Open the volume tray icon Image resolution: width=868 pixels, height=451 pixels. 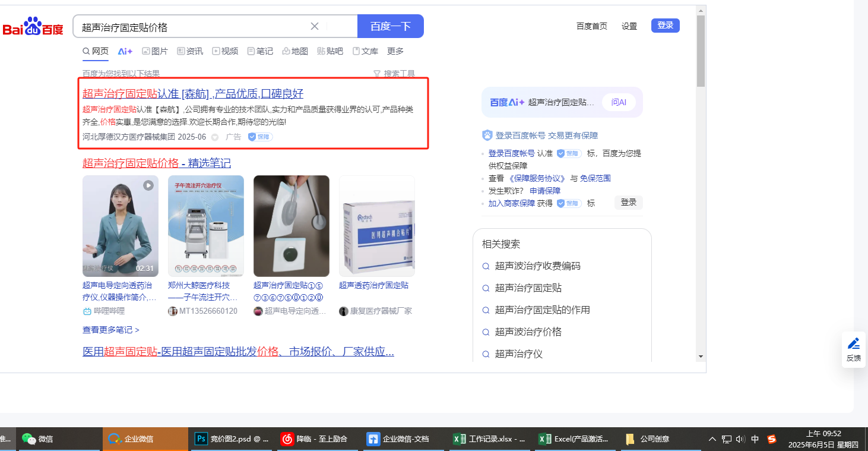(x=740, y=439)
